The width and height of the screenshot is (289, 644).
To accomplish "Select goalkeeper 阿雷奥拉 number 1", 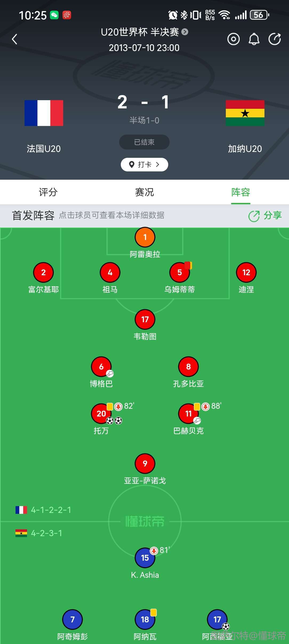I will click(x=145, y=237).
